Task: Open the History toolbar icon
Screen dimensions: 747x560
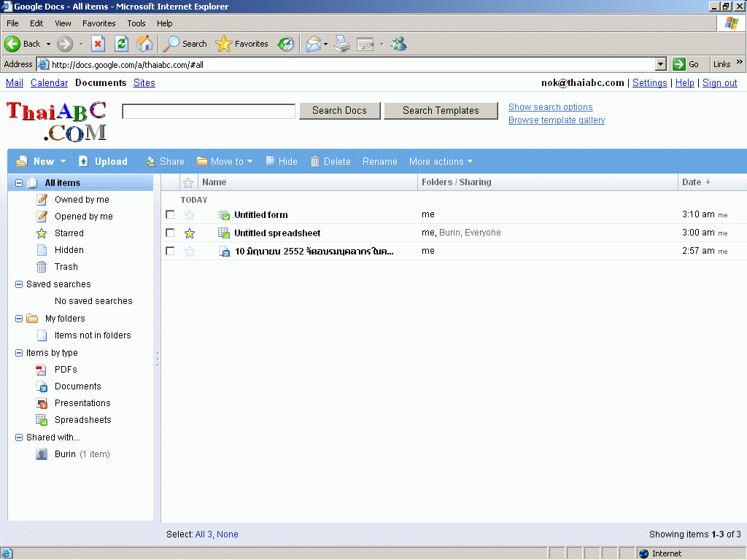Action: 286,44
